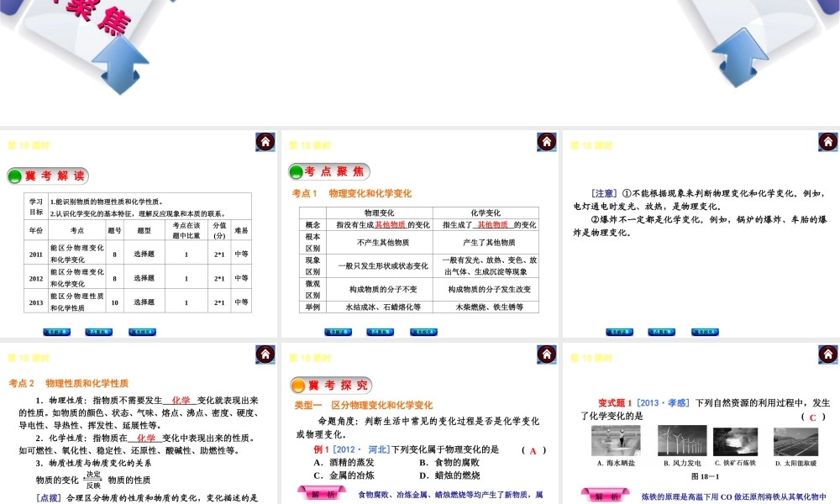Click heading 考点2 物理性质和化学性质
The width and height of the screenshot is (840, 504).
coord(69,383)
